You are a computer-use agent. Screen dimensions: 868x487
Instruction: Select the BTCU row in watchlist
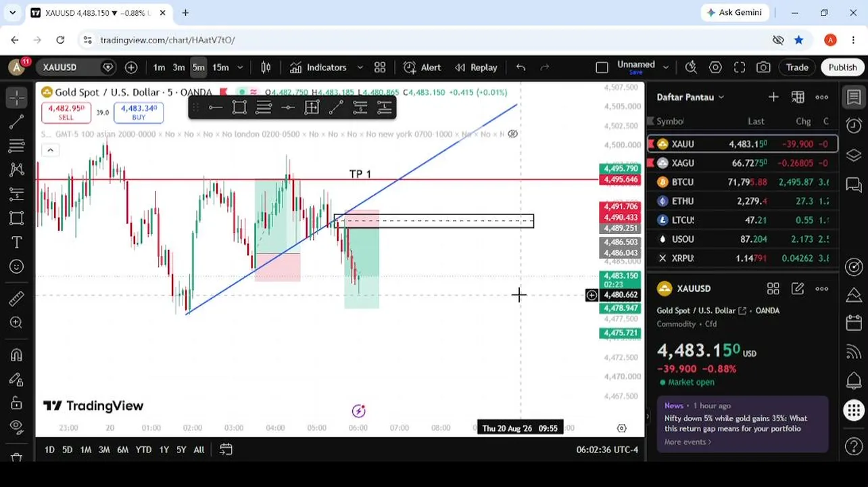pyautogui.click(x=742, y=182)
